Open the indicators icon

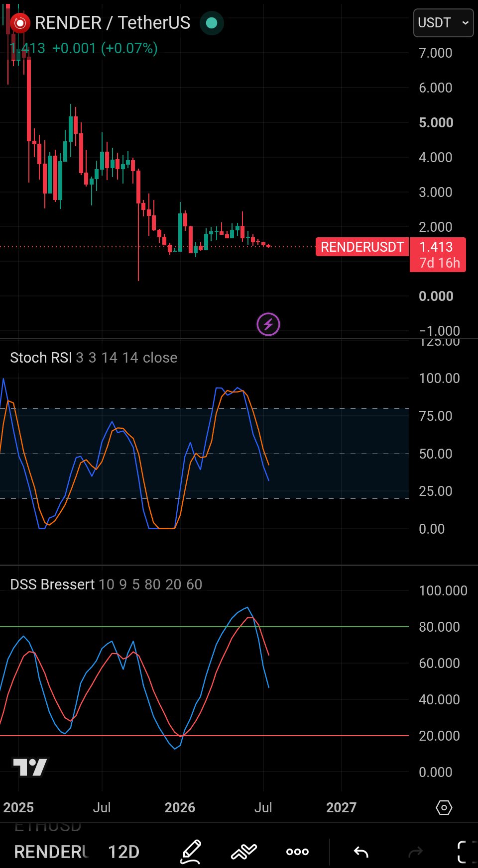point(244,852)
